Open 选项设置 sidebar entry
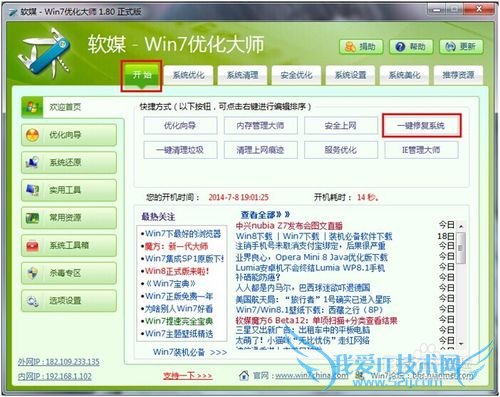The height and width of the screenshot is (397, 500). coord(69,301)
